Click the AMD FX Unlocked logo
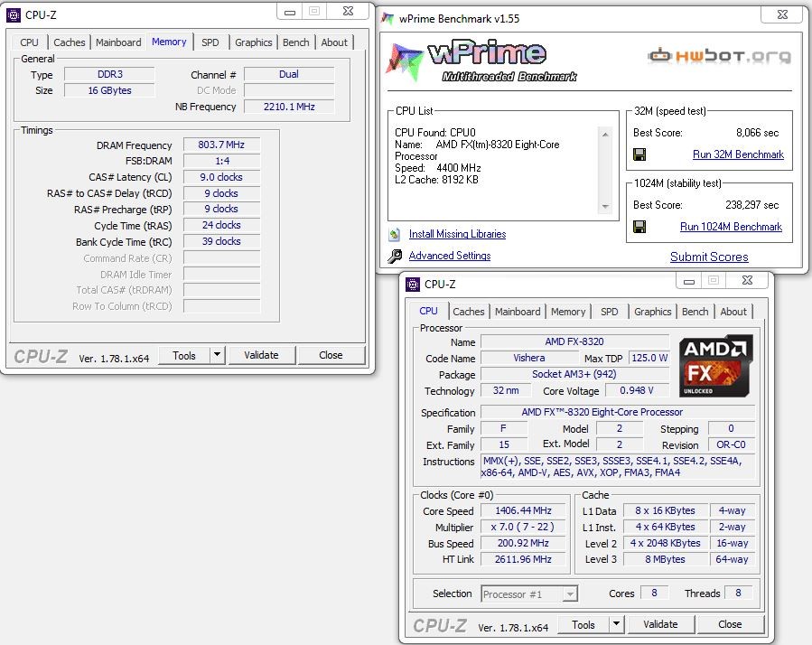Image resolution: width=812 pixels, height=645 pixels. [717, 366]
